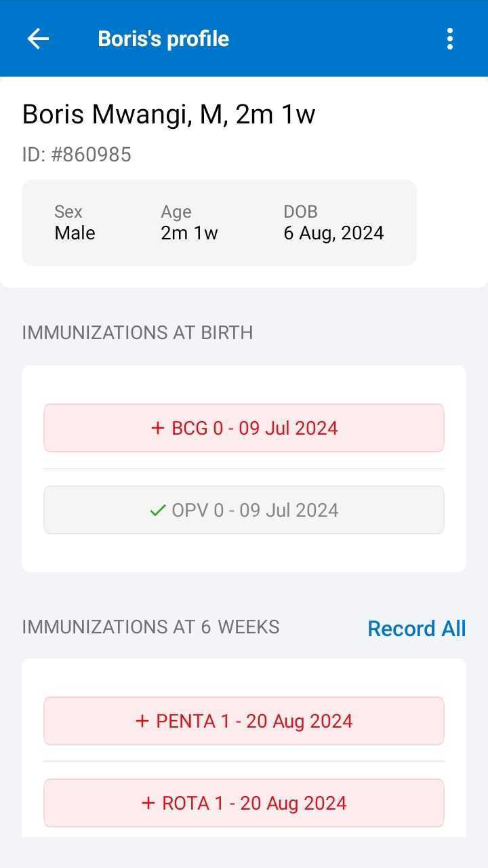Viewport: 488px width, 868px height.
Task: Click the back arrow in the header
Action: [x=38, y=39]
